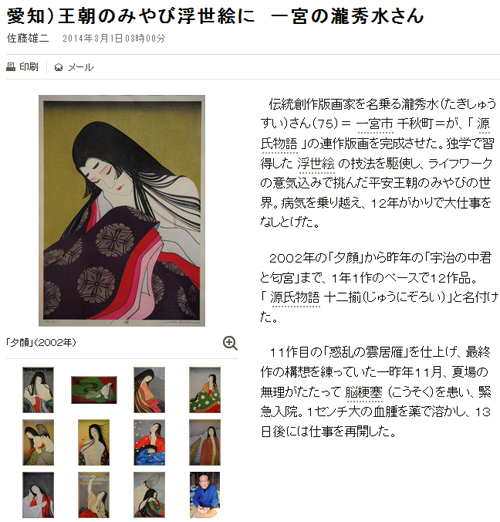Click the author name 佐藤雄二

click(28, 39)
